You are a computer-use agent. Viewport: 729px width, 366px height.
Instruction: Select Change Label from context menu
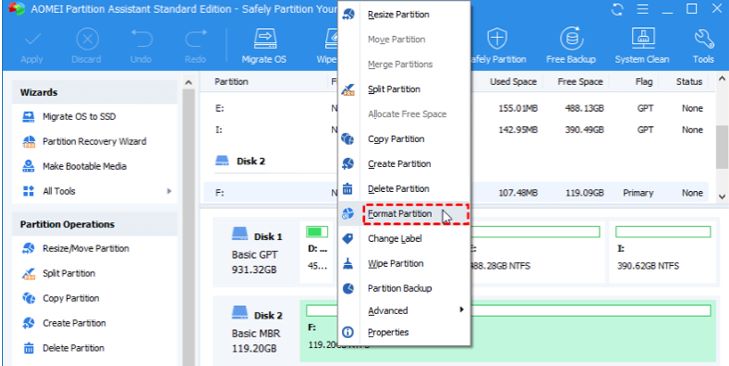click(x=404, y=239)
